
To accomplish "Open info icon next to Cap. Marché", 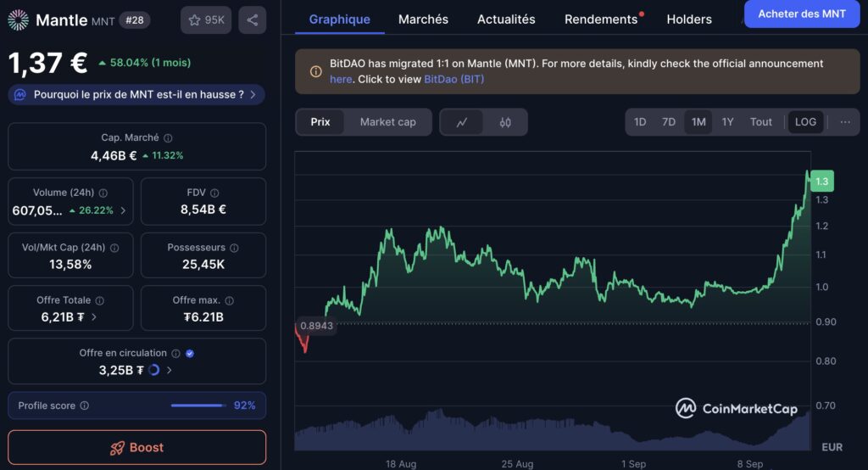I will [168, 138].
